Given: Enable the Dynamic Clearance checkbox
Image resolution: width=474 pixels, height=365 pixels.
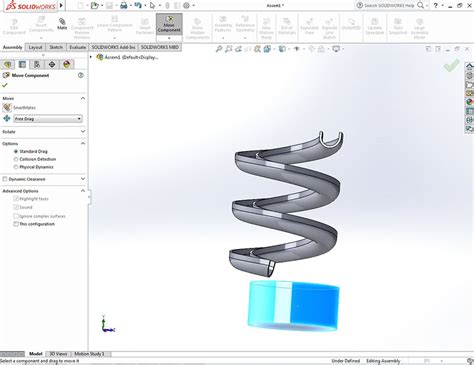Looking at the screenshot, I should pos(5,179).
